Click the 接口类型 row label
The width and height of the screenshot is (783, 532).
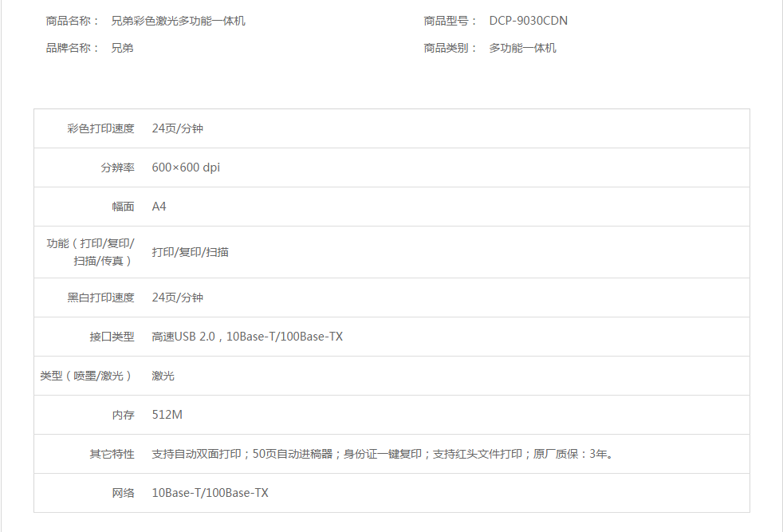click(x=112, y=337)
